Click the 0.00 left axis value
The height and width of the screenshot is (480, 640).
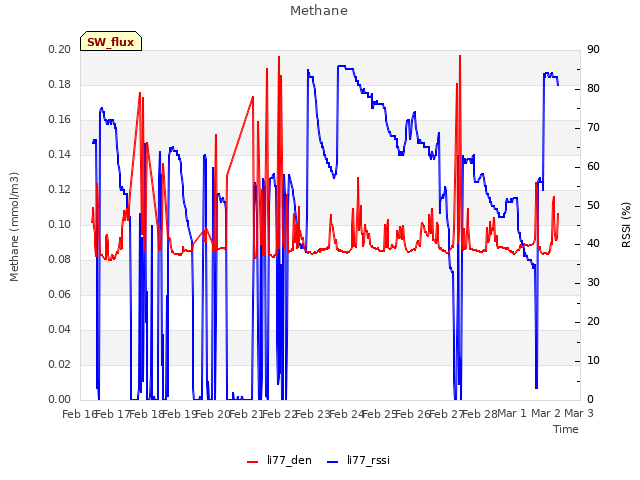(60, 400)
